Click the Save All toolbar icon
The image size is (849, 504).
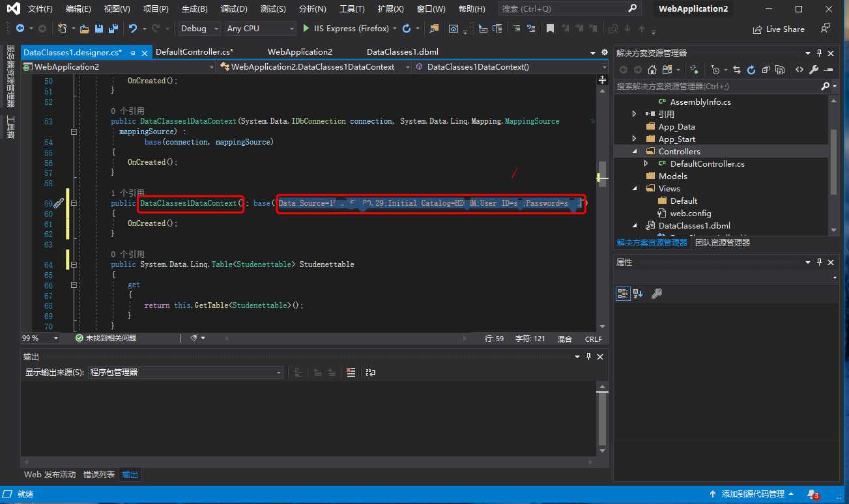113,29
